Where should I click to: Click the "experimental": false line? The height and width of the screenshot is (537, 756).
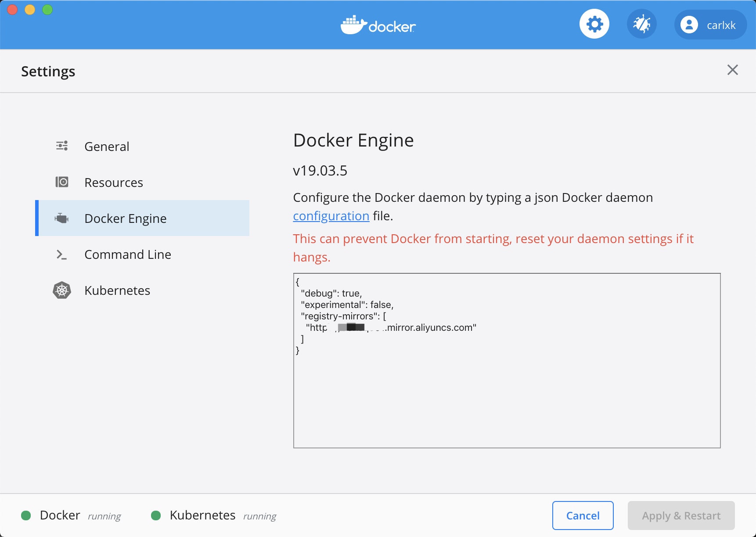pyautogui.click(x=347, y=304)
